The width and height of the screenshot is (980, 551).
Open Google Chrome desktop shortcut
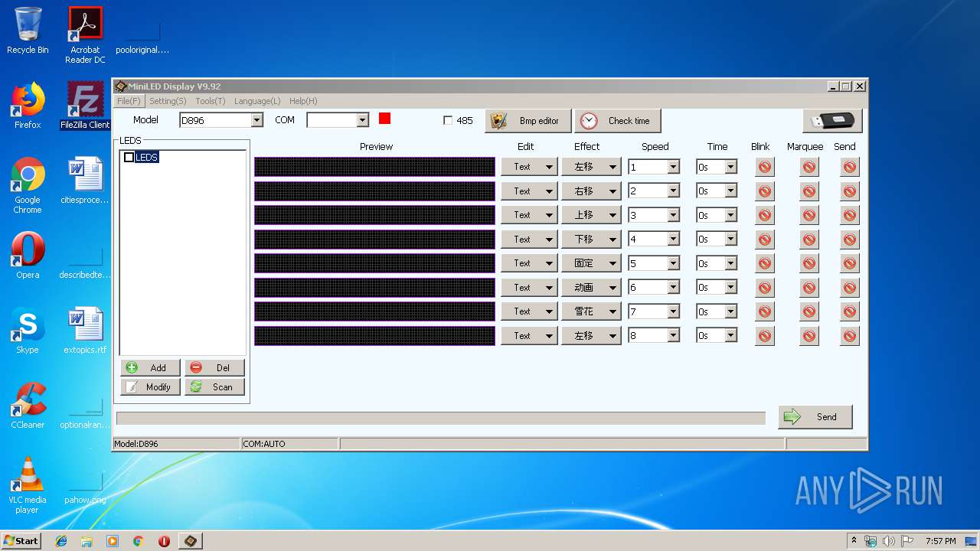point(28,186)
